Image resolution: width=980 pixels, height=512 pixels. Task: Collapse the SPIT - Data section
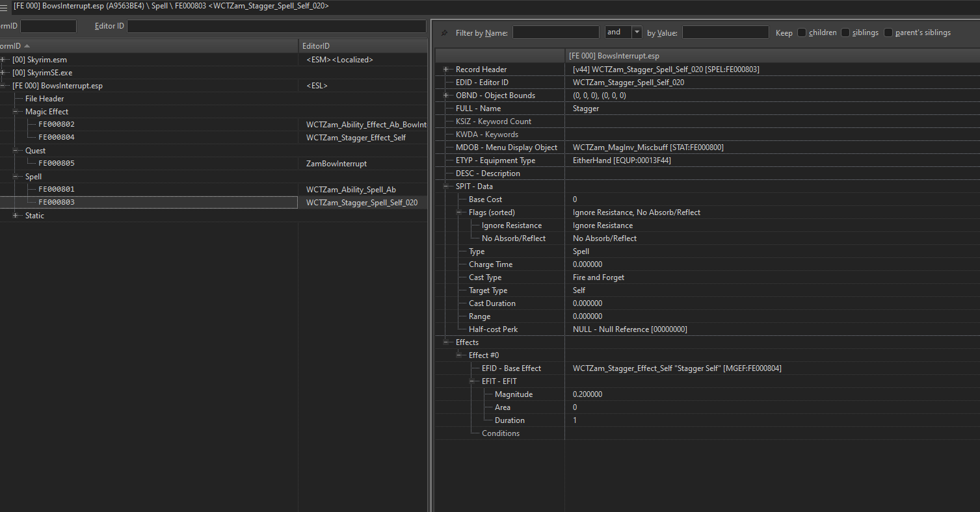(446, 186)
